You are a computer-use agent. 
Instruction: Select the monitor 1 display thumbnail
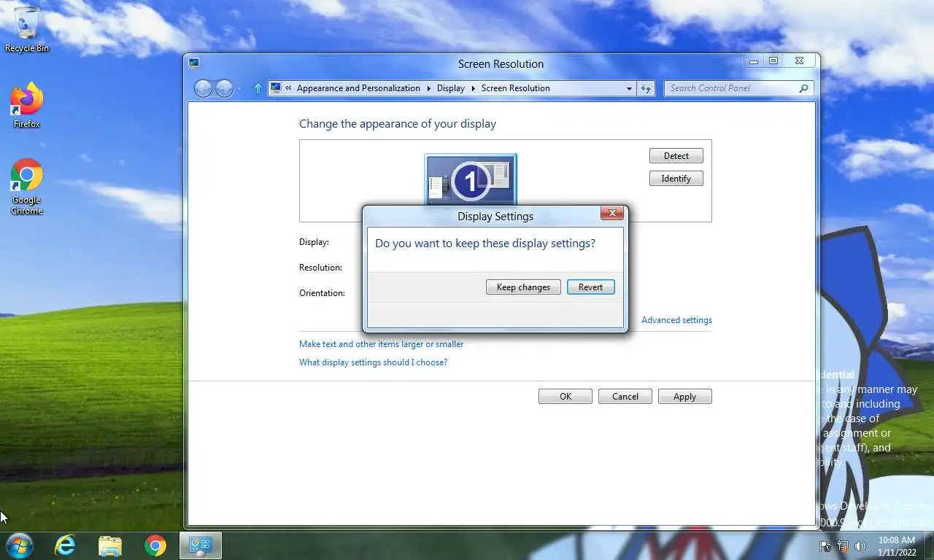click(471, 179)
